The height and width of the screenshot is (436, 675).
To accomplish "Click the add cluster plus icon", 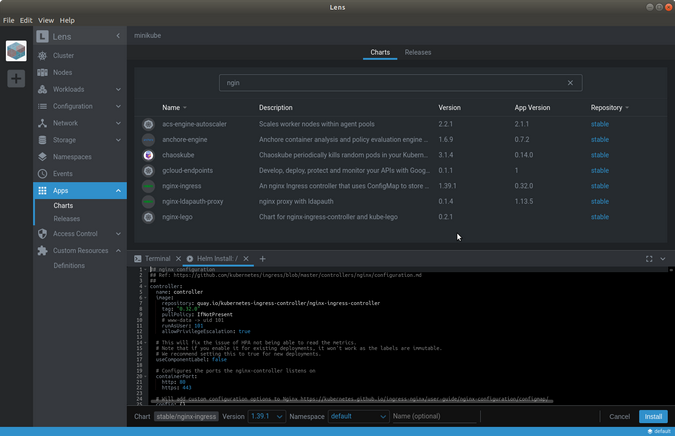I will (x=16, y=79).
